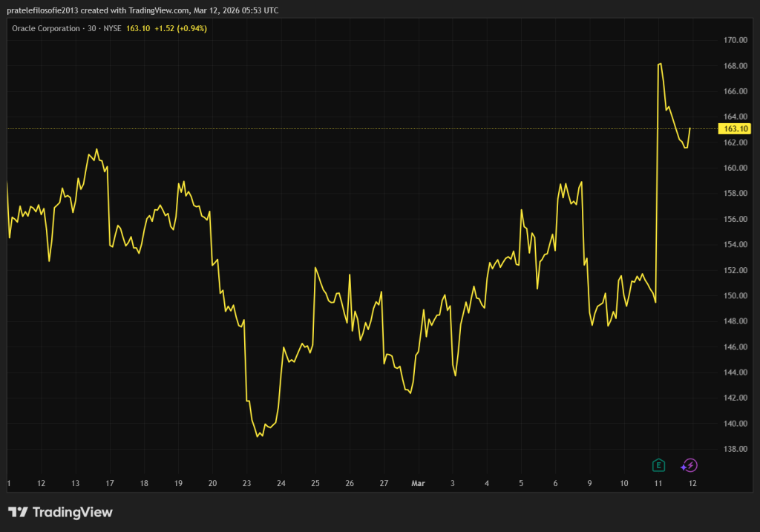The image size is (760, 532).
Task: Click the chart line's lowest point near 139
Action: (x=258, y=436)
